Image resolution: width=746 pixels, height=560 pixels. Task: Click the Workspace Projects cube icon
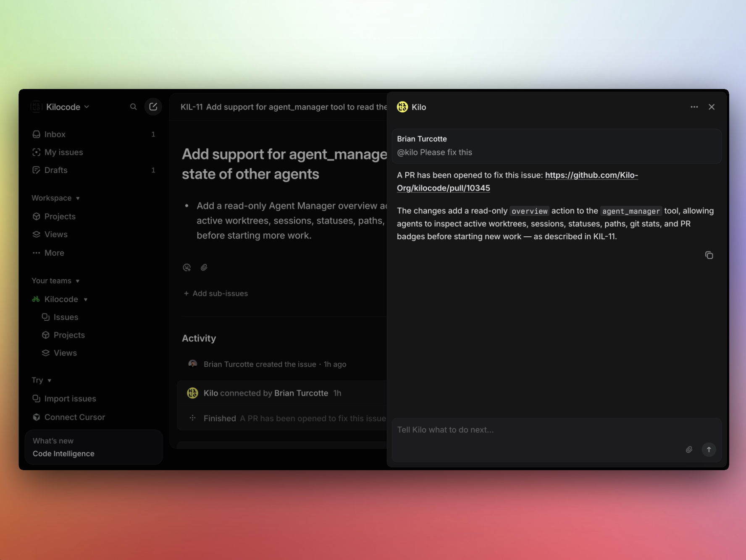click(x=37, y=217)
